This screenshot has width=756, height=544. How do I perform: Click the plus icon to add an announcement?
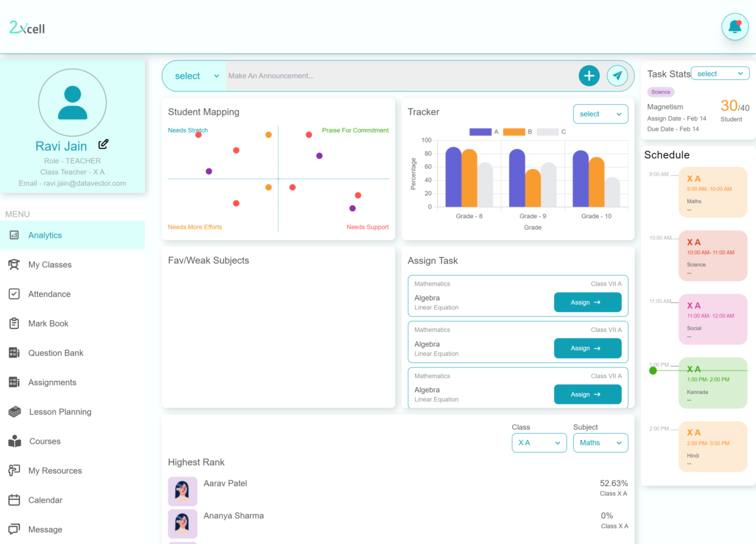pyautogui.click(x=588, y=75)
